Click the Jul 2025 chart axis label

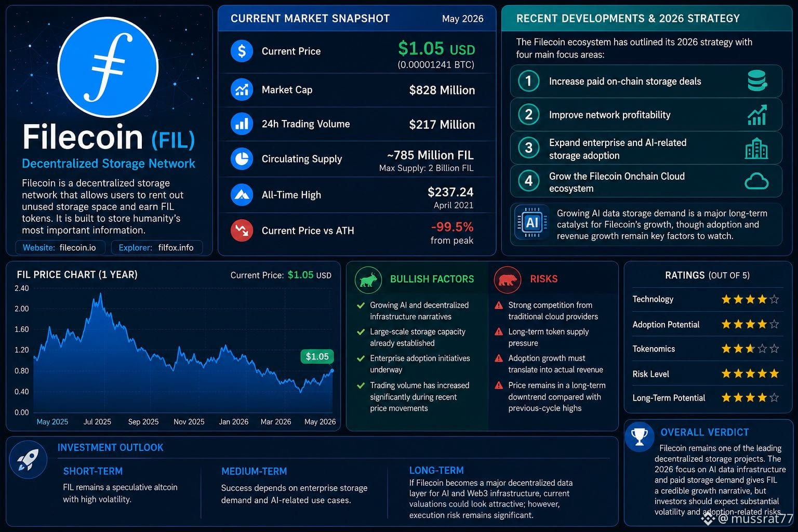tap(97, 422)
